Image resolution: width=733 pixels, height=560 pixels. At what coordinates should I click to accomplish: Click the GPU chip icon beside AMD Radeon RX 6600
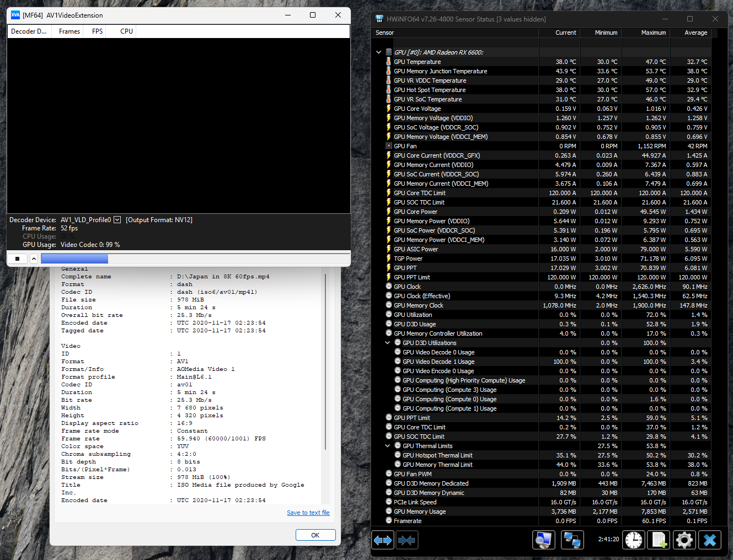pyautogui.click(x=388, y=52)
